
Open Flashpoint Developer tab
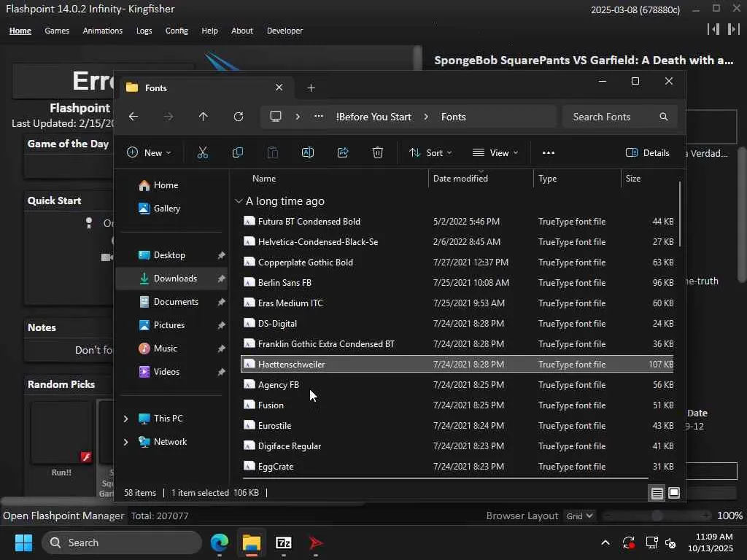point(285,31)
